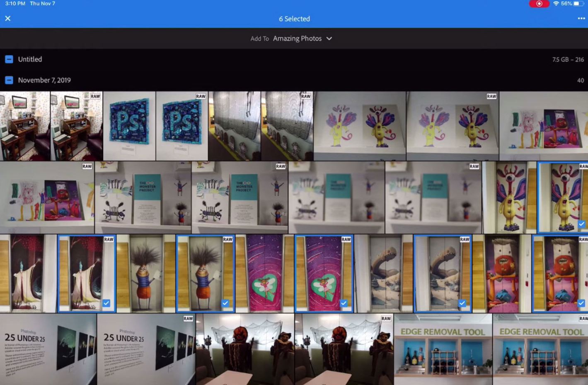Select the RAW 25 Under 25 photo
This screenshot has width=588, height=385.
pos(146,349)
